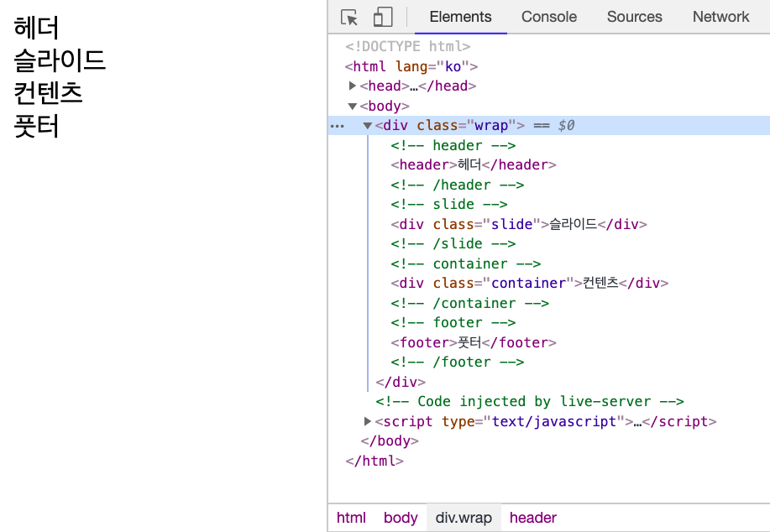Open the Console tab
This screenshot has width=770, height=532.
point(549,17)
